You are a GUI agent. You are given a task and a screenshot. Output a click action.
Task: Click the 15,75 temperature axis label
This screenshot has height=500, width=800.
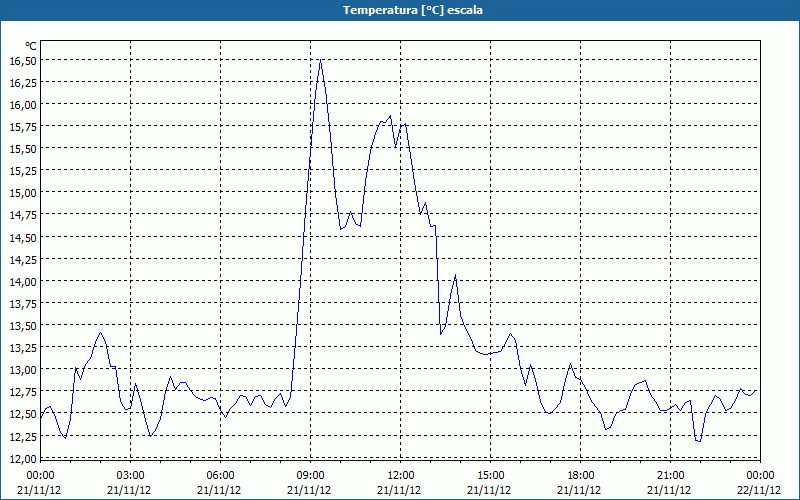coord(23,127)
